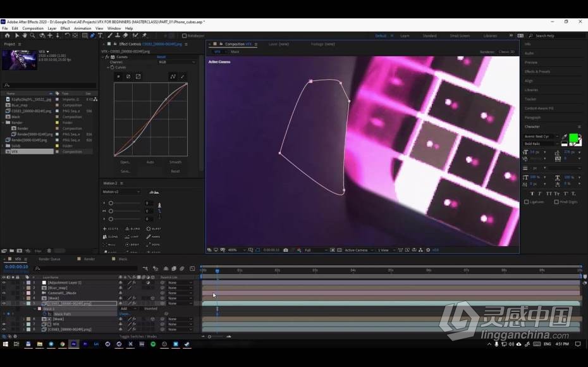Show the Blur_map layer
This screenshot has width=588, height=367.
click(x=4, y=288)
